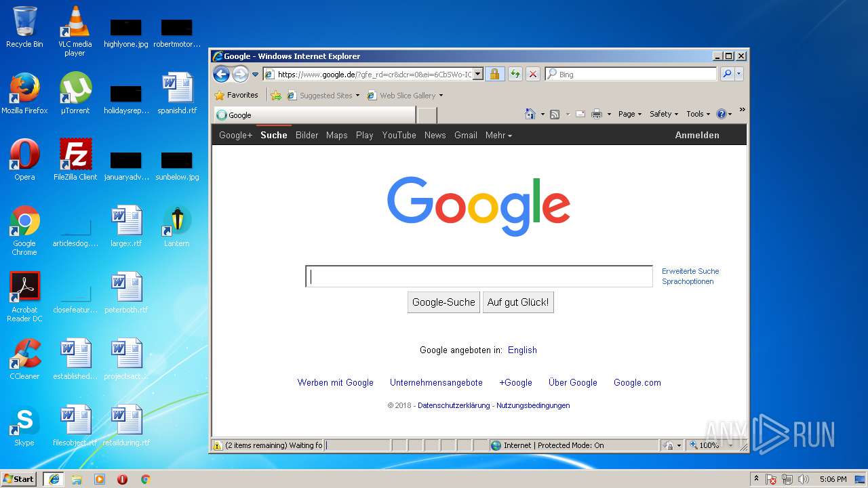
Task: Click News in the Google bar
Action: click(x=435, y=135)
